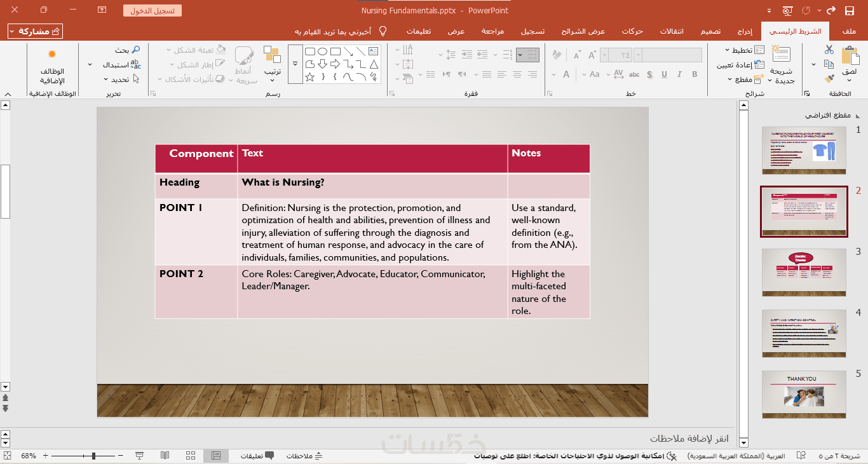Toggle the comments (تعليقات) pane in status bar
Screen dimensions: 868x464
257,456
